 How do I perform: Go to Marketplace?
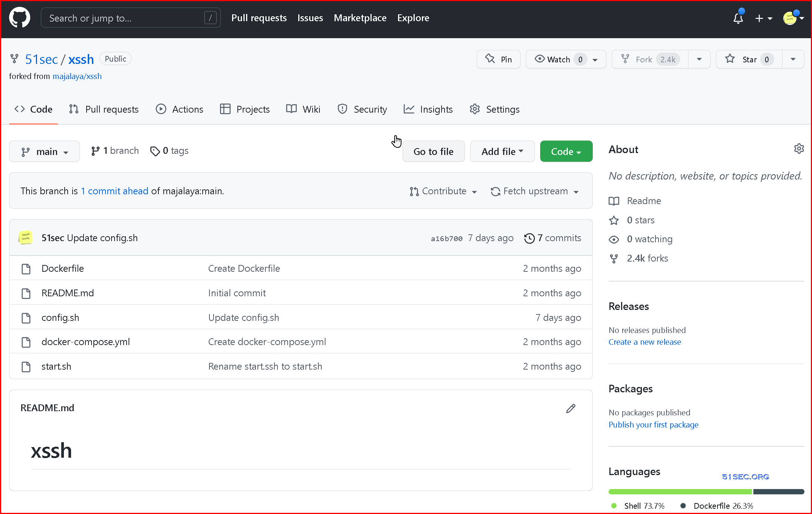pyautogui.click(x=360, y=18)
